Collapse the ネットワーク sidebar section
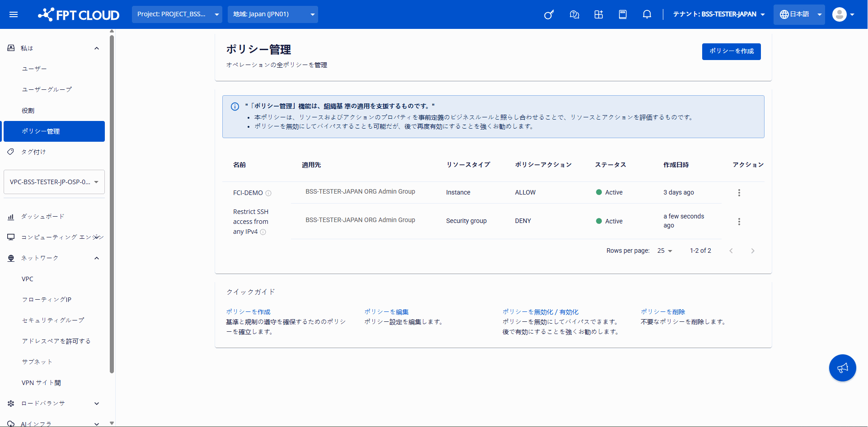This screenshot has height=427, width=868. pyautogui.click(x=97, y=258)
